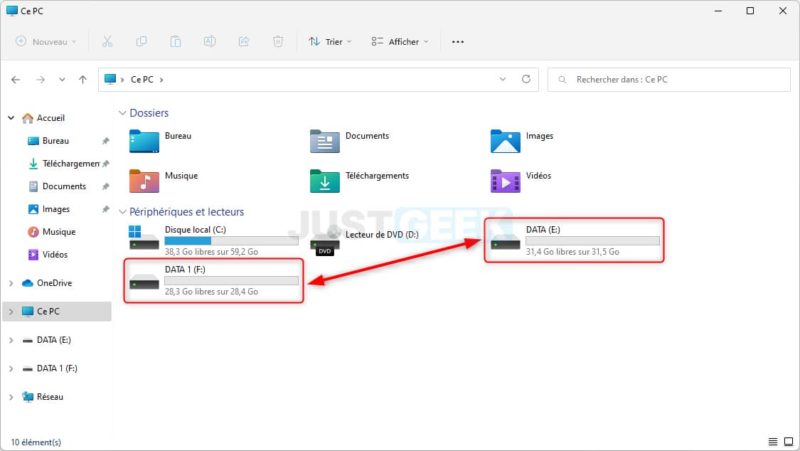Click the Copy icon in toolbar

(141, 41)
